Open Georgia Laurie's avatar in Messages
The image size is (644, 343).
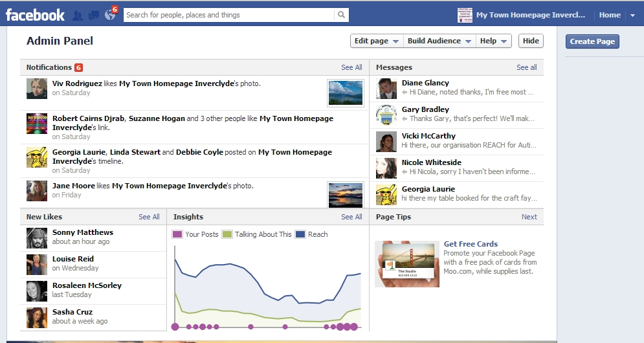tap(386, 195)
